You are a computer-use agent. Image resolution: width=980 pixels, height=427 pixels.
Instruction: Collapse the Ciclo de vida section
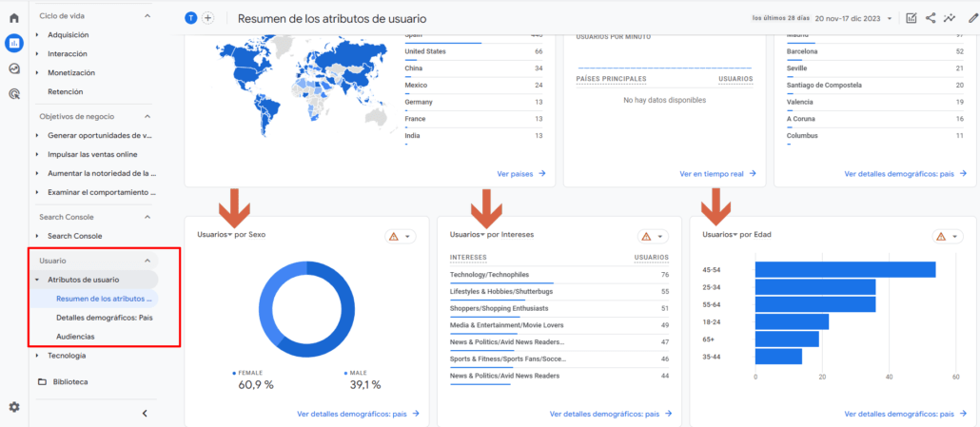(147, 16)
